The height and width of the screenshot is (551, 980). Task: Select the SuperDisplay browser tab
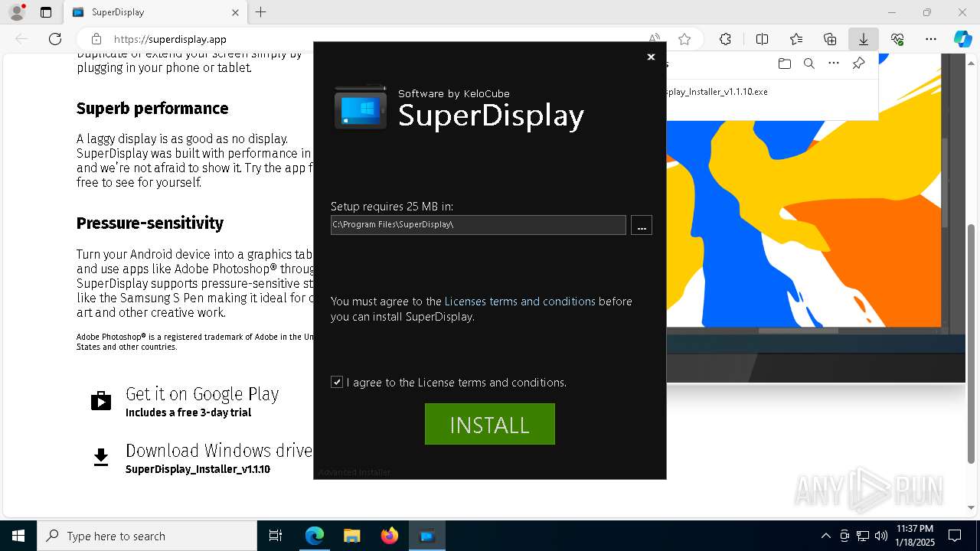point(155,12)
